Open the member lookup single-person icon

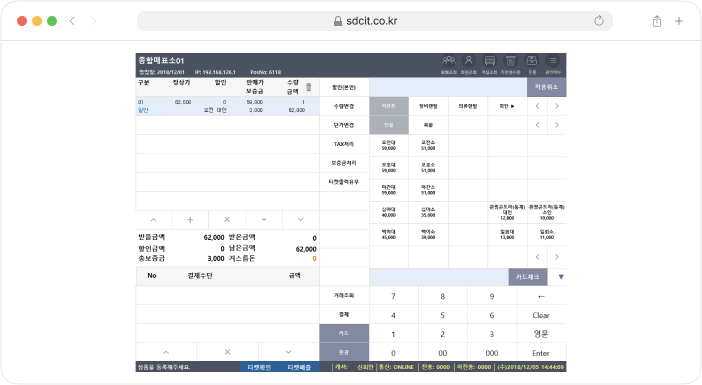click(x=468, y=60)
